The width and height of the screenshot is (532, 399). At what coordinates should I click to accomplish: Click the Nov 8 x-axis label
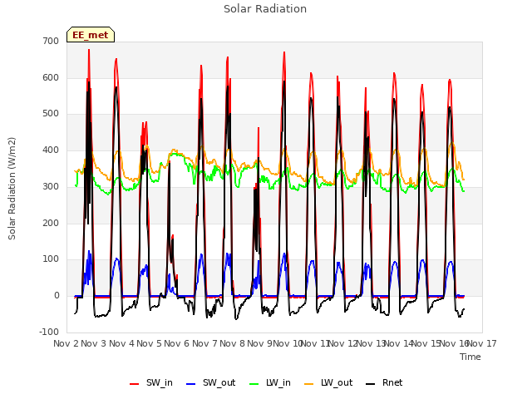click(x=233, y=343)
